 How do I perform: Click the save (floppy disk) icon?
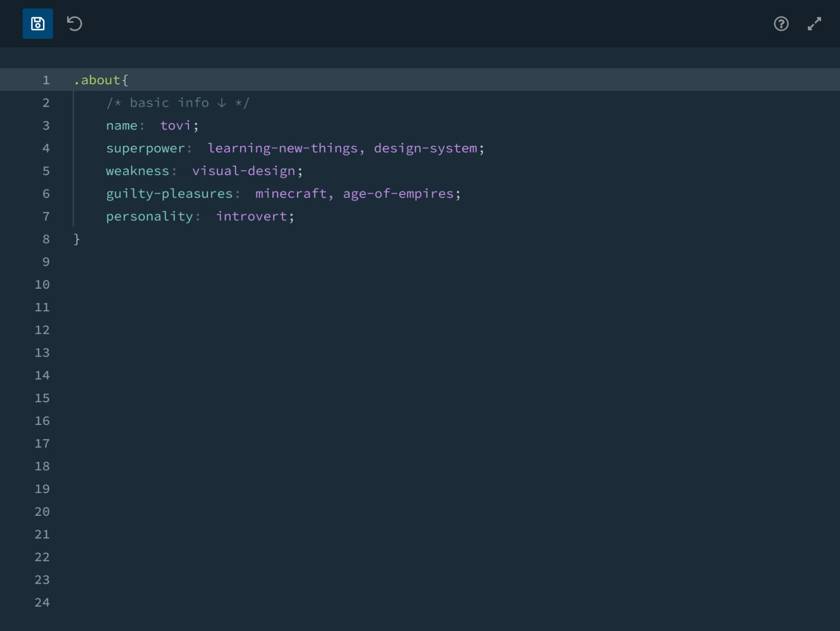[38, 24]
